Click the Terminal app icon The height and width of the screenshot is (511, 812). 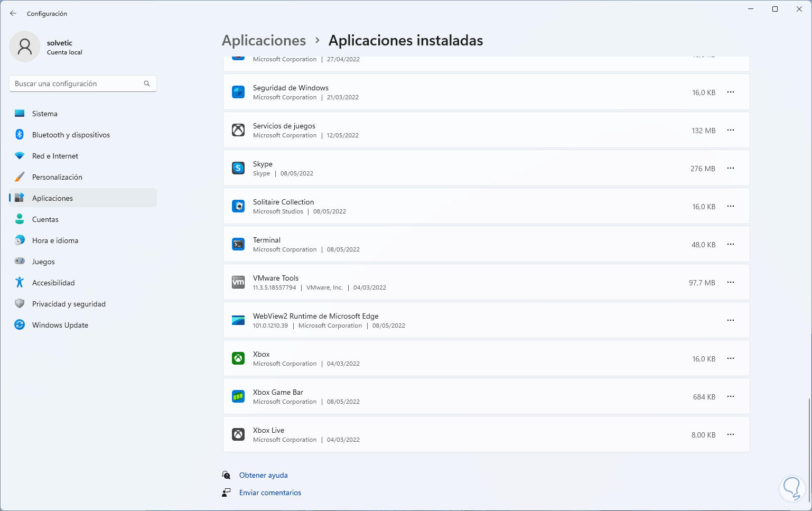point(238,244)
